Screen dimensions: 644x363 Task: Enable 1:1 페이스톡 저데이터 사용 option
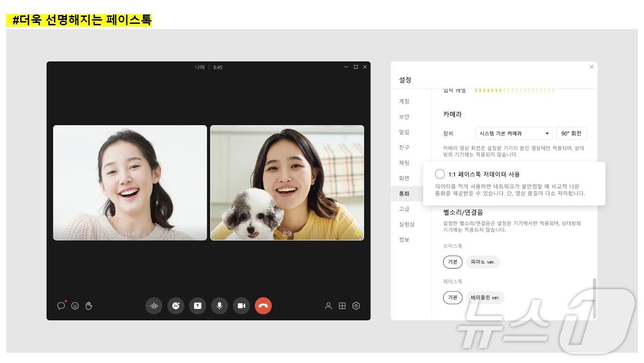pyautogui.click(x=440, y=174)
